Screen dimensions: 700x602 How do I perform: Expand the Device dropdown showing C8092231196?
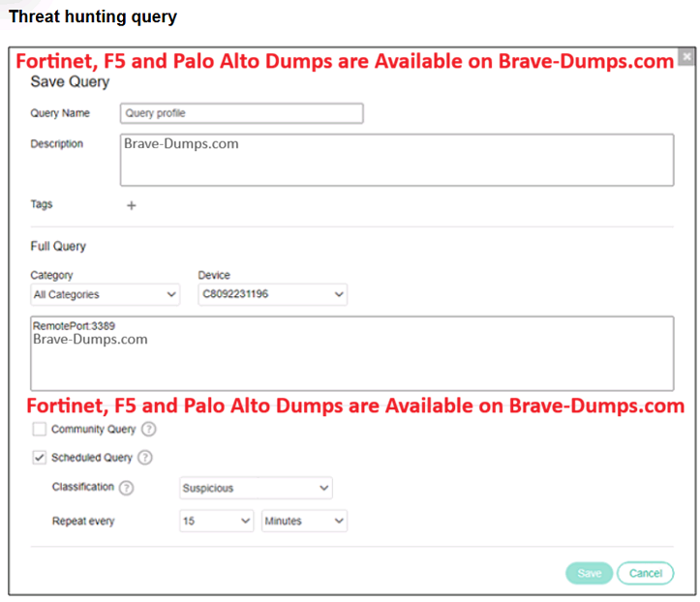271,294
